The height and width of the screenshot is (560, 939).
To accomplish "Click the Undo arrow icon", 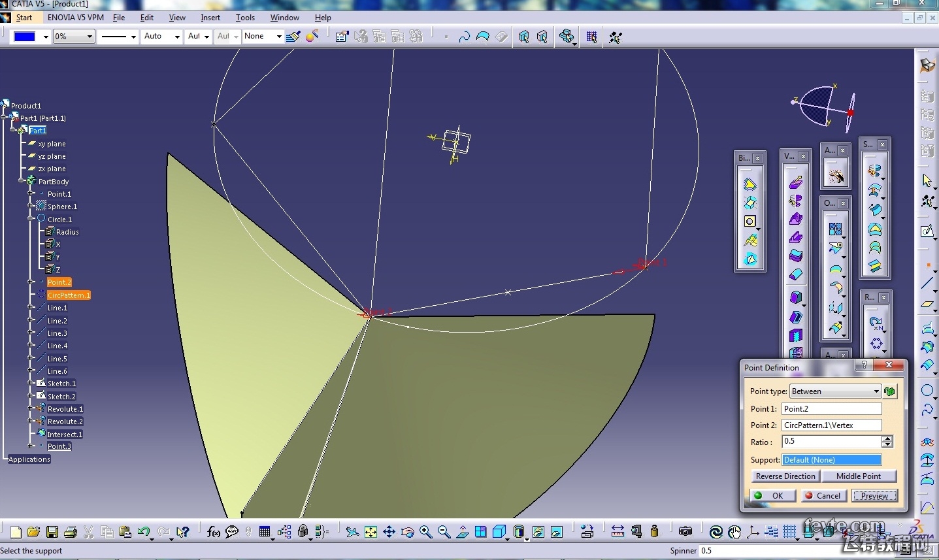I will coord(144,532).
